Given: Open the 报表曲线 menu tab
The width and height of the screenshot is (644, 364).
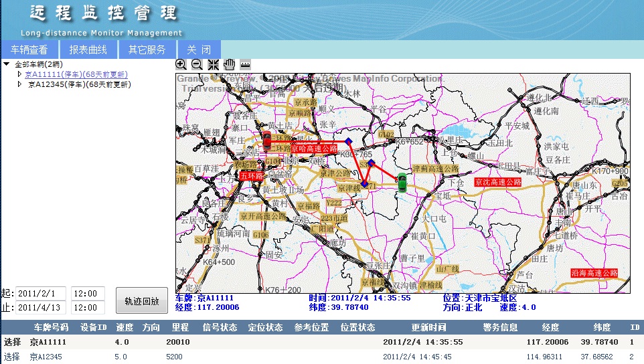Looking at the screenshot, I should pyautogui.click(x=88, y=50).
